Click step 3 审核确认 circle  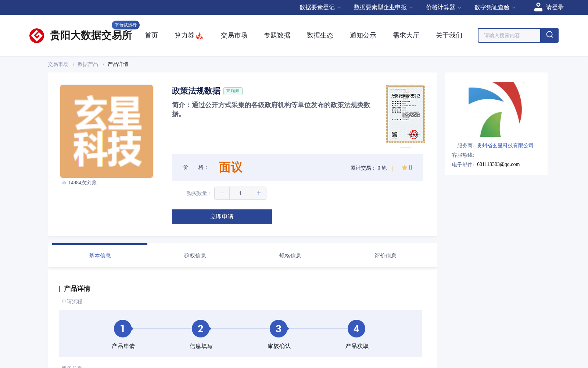[279, 329]
